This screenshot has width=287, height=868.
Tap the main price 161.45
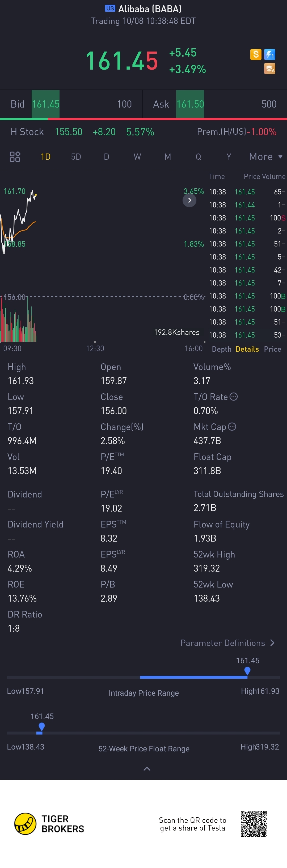(x=122, y=61)
